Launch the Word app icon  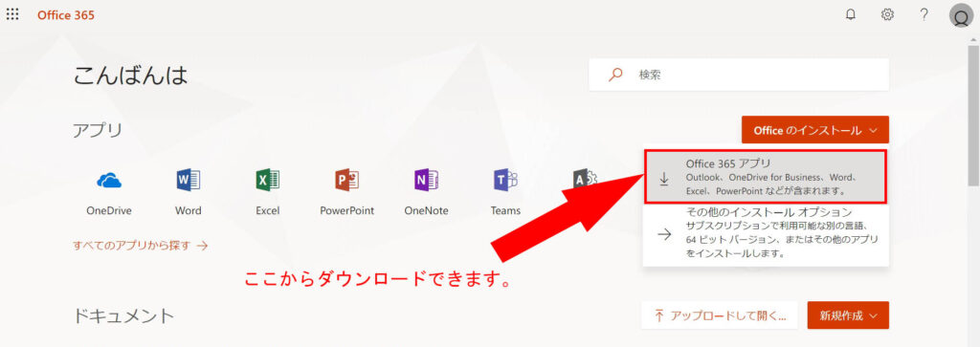coord(189,181)
